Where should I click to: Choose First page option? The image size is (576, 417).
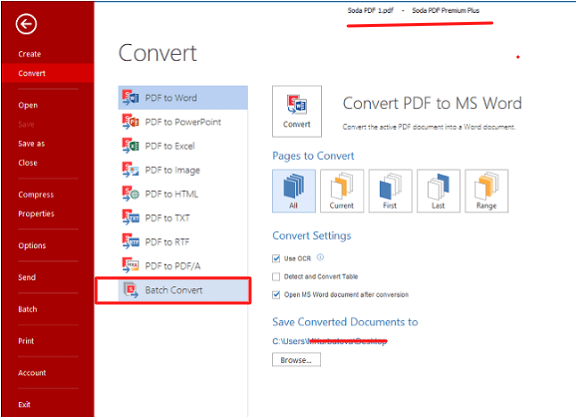click(390, 191)
